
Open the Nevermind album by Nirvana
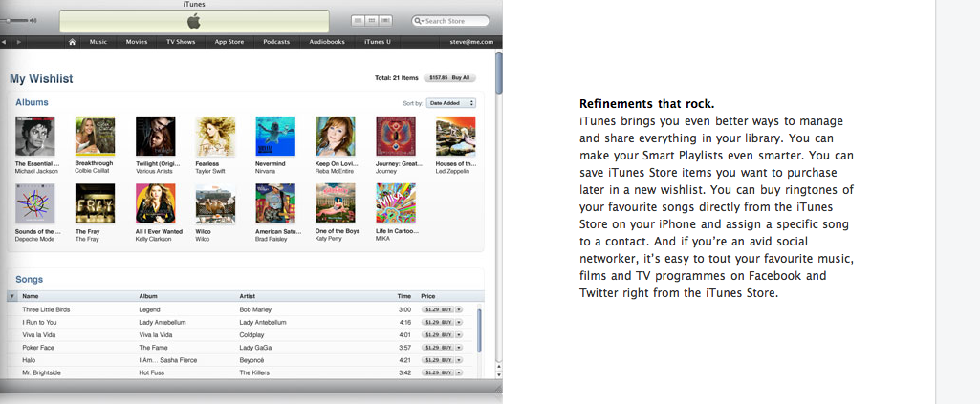(x=275, y=136)
